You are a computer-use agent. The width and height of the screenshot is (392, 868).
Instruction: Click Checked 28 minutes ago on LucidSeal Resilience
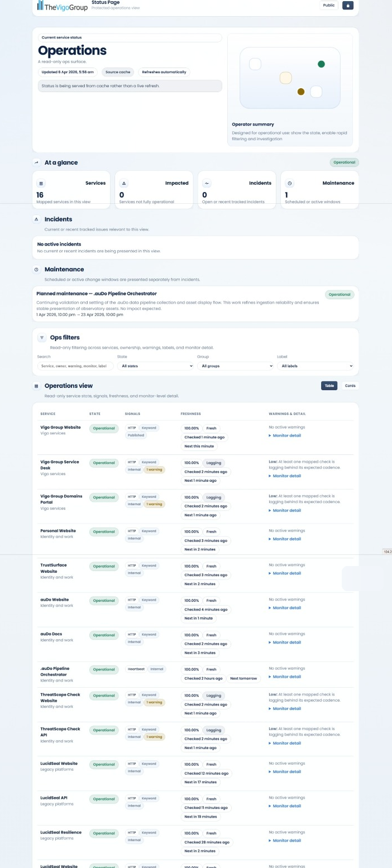(207, 842)
